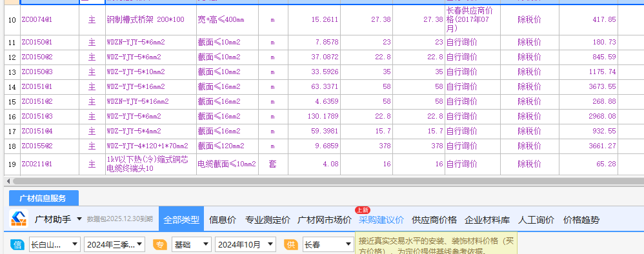
Task: Click quantity cell 63.3371
Action: coord(314,87)
